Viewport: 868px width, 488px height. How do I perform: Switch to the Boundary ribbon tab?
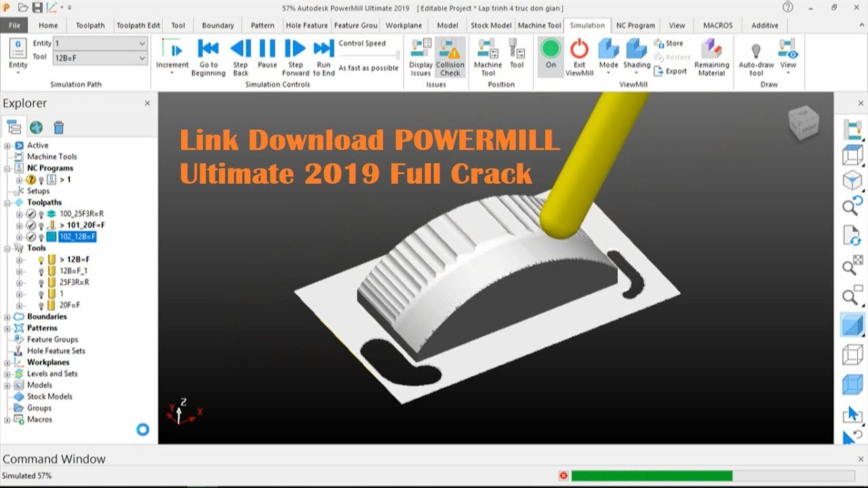click(218, 26)
